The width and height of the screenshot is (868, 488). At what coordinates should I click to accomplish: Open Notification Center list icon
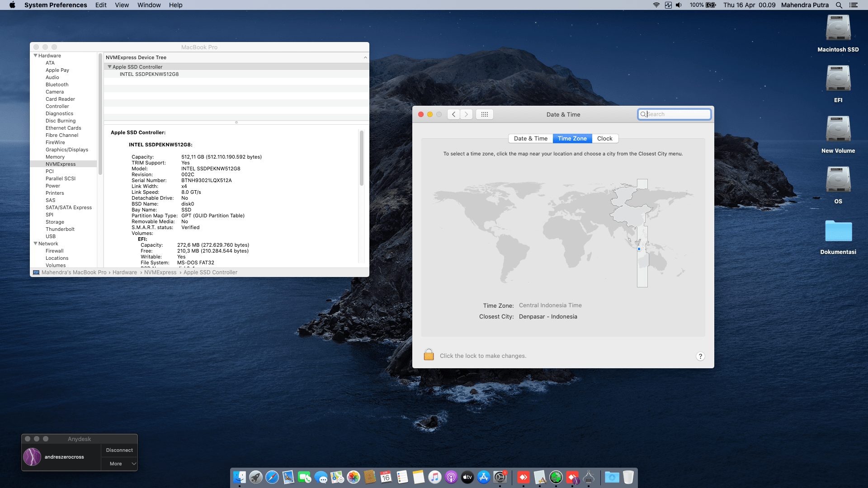(x=853, y=5)
